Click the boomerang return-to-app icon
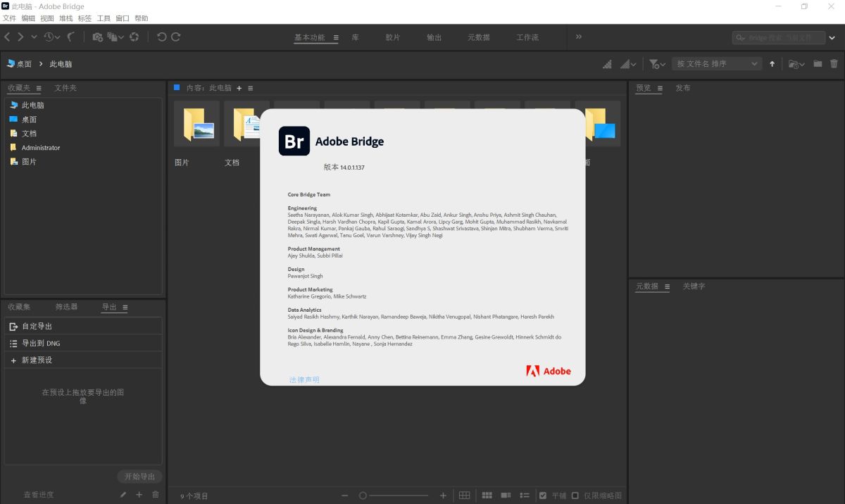 point(71,37)
